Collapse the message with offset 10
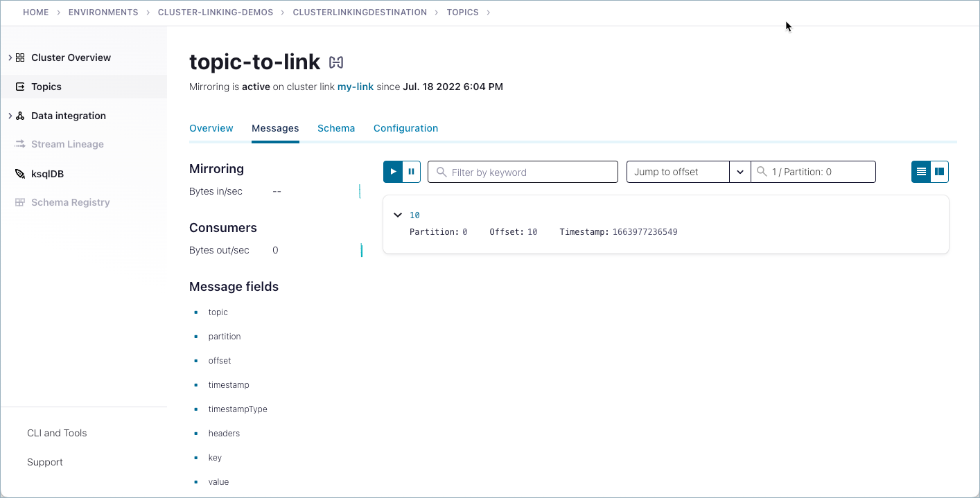Viewport: 980px width, 498px height. click(x=398, y=215)
